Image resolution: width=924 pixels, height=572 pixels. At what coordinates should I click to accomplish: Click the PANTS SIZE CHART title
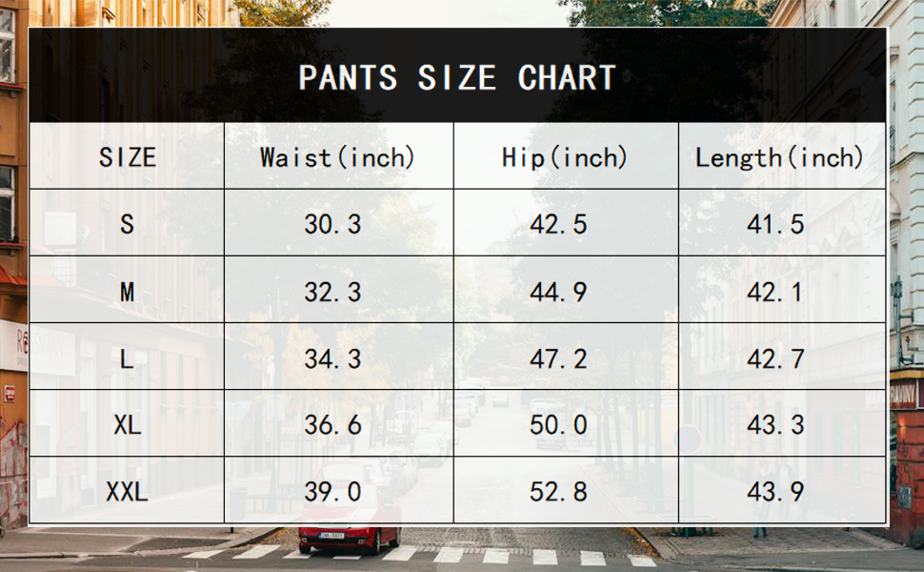[x=457, y=78]
